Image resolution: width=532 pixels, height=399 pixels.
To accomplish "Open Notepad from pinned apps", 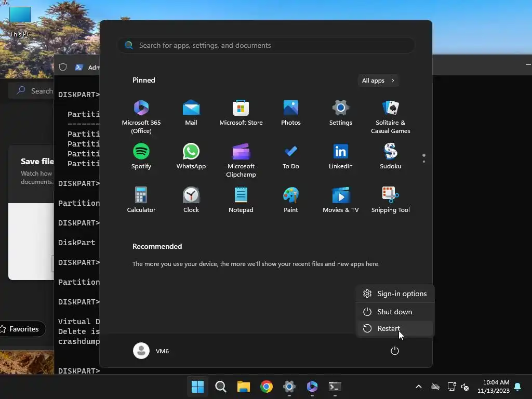I will click(x=241, y=200).
